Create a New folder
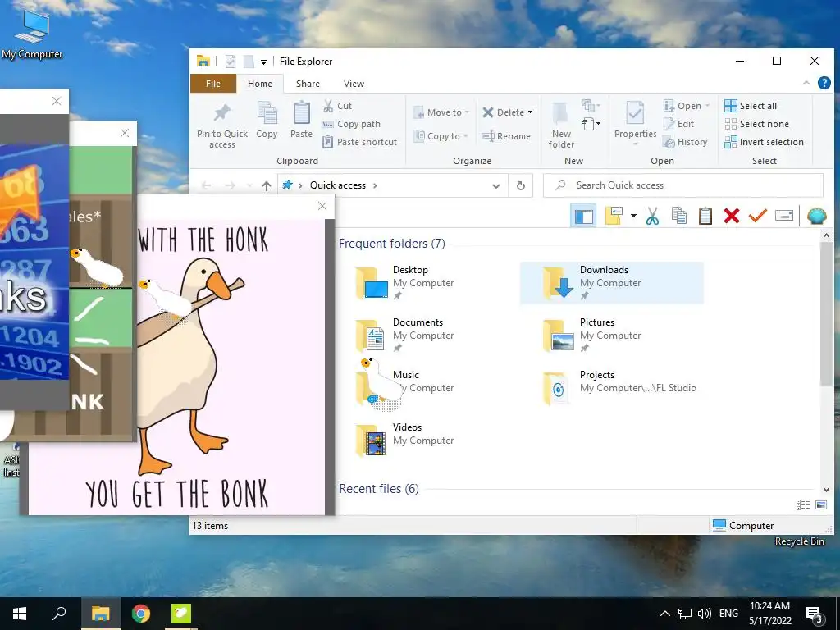Screen dimensions: 840x630 561,126
